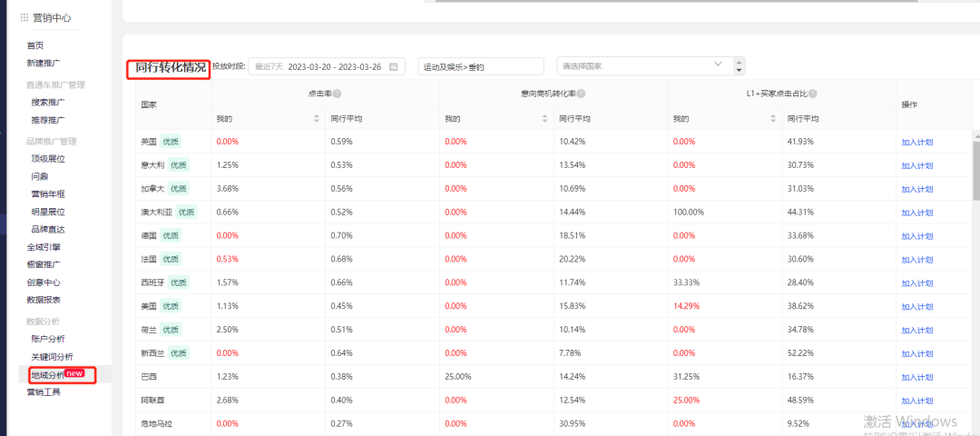
Task: Show help tooltip for 点击率
Action: [x=337, y=94]
